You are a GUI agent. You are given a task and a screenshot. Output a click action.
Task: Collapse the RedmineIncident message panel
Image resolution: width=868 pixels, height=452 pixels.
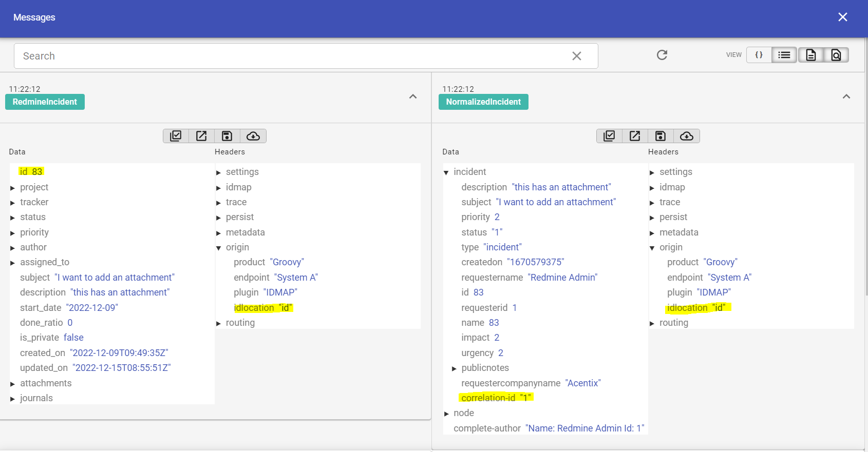[413, 96]
